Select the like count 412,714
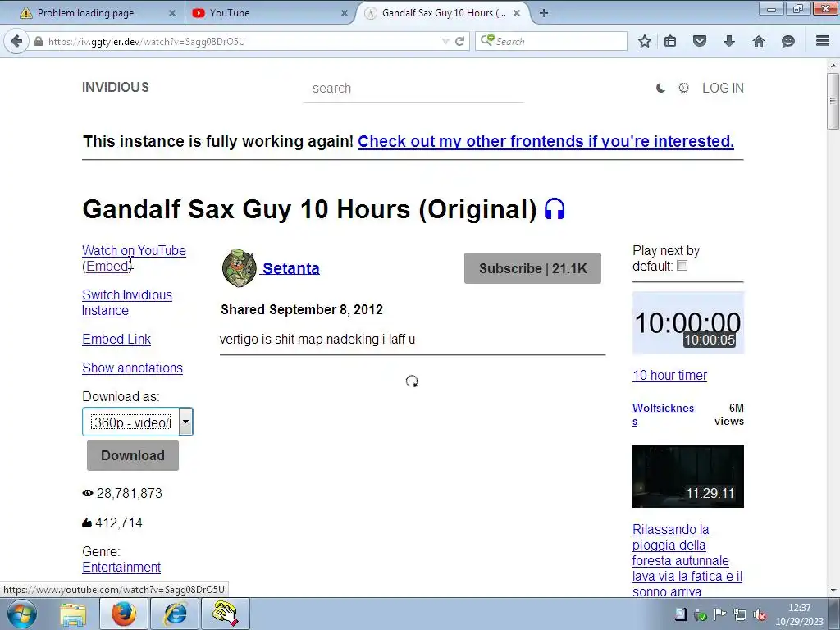 coord(119,523)
